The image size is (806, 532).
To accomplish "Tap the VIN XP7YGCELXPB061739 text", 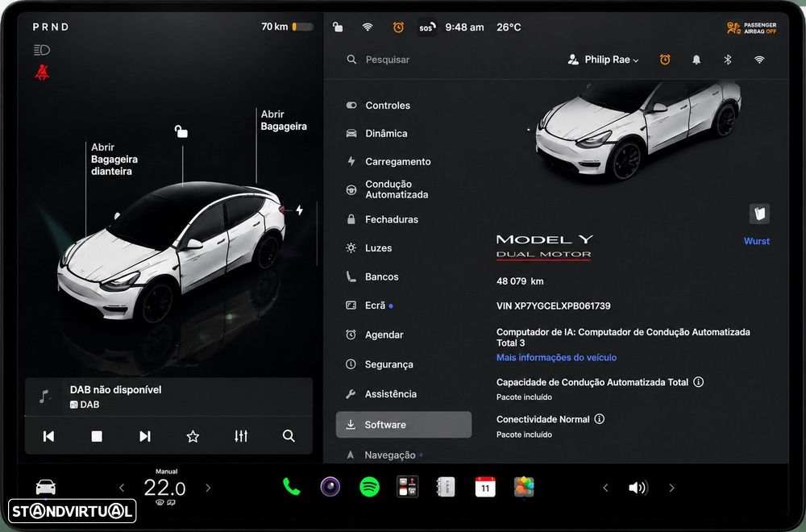I will coord(553,305).
